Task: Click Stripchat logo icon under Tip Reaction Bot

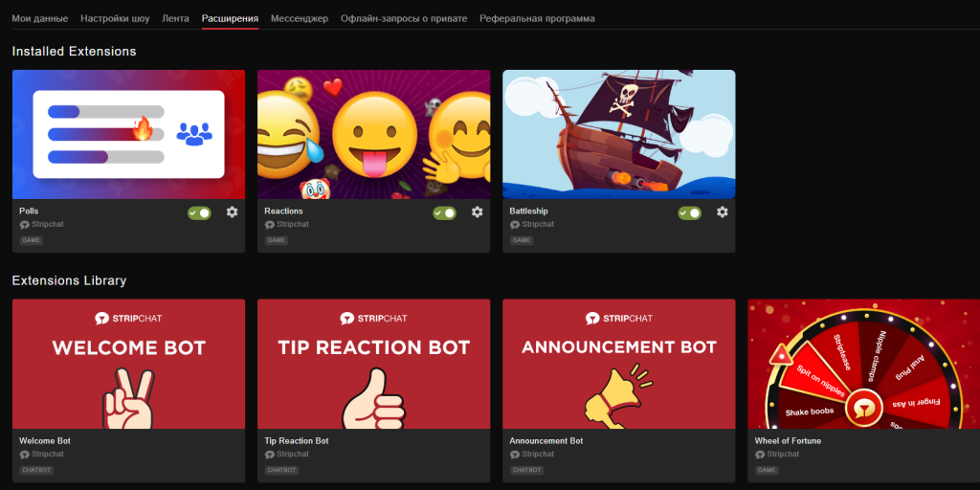Action: pyautogui.click(x=269, y=455)
